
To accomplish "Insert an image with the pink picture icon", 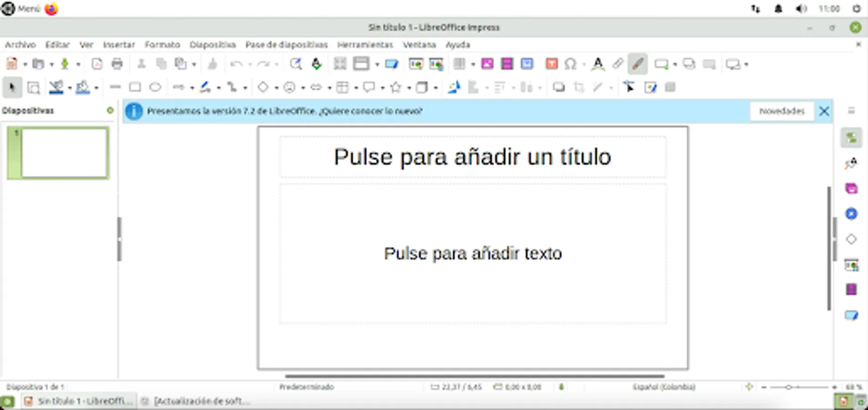I will (x=487, y=64).
